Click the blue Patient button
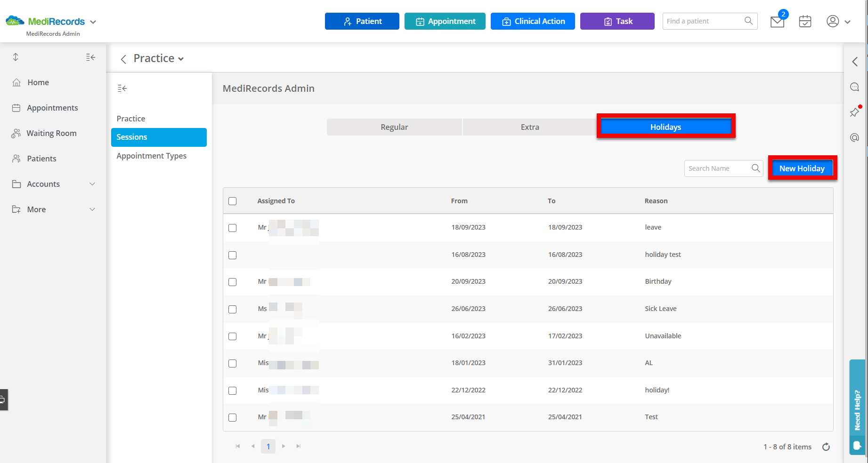The image size is (868, 463). pos(362,21)
